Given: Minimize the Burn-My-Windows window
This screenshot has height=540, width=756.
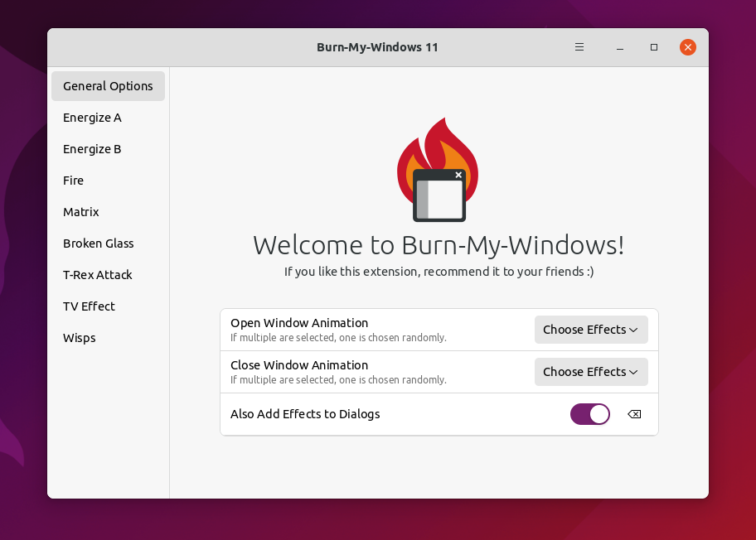Looking at the screenshot, I should [620, 47].
